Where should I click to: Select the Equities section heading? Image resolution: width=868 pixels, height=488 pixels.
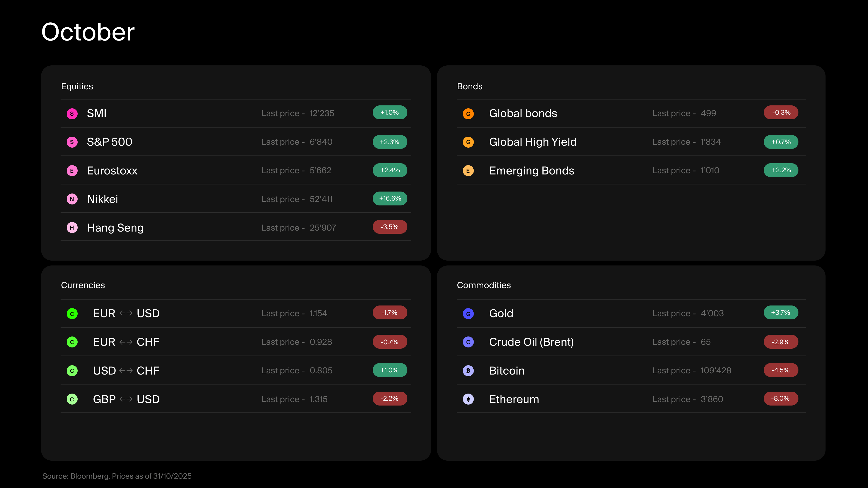[x=77, y=87]
